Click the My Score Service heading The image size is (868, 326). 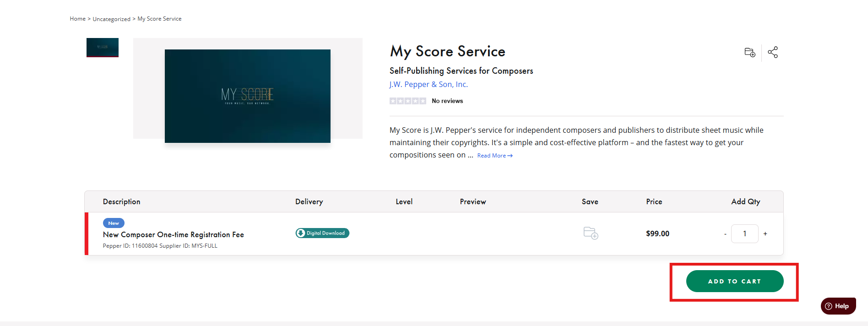tap(448, 51)
